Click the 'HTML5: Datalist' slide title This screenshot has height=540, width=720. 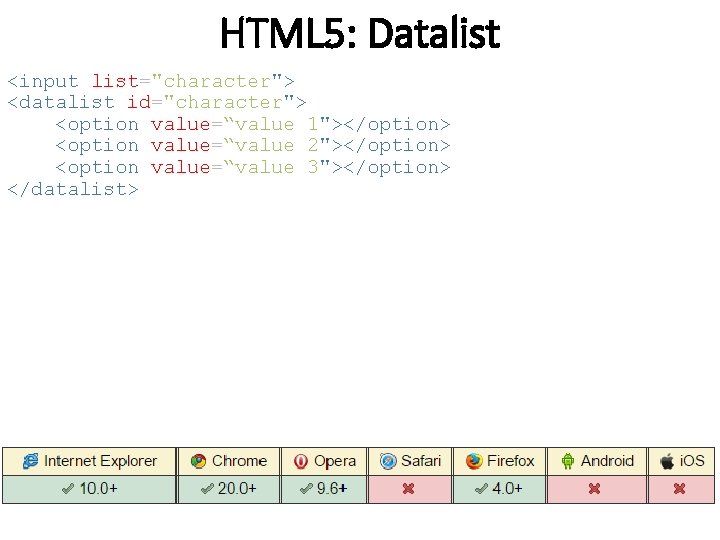tap(360, 33)
